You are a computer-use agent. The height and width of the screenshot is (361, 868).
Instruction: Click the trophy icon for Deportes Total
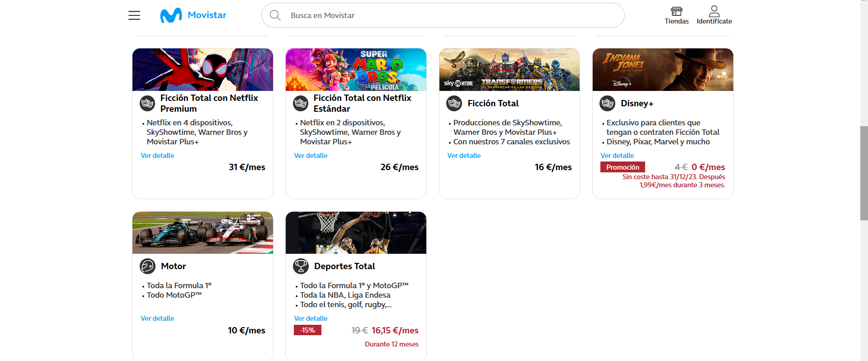(301, 266)
